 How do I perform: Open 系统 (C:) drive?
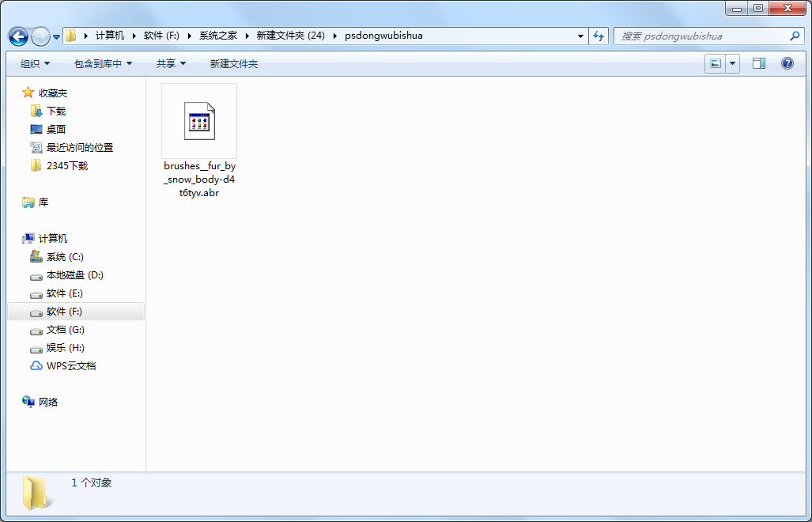[65, 257]
